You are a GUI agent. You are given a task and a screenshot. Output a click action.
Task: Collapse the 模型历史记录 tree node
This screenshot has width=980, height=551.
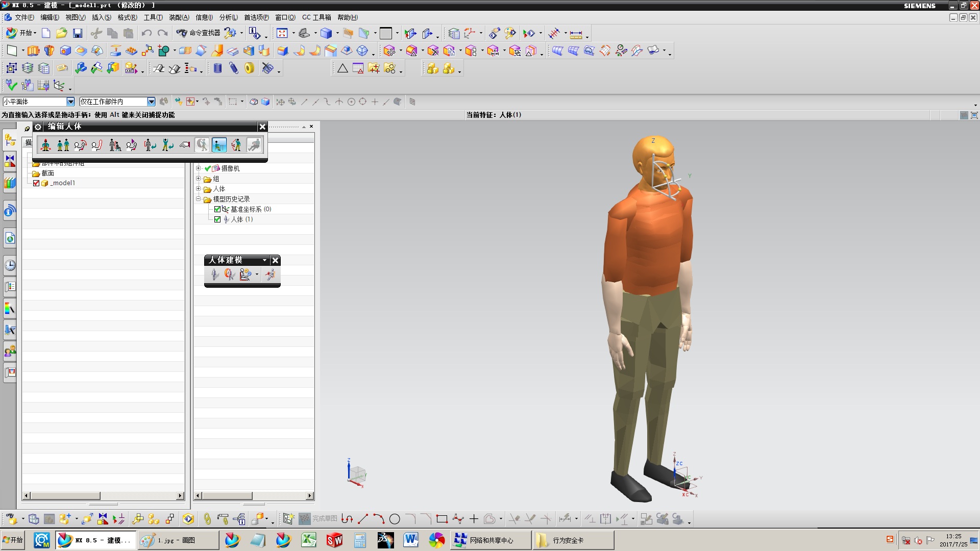click(x=199, y=199)
